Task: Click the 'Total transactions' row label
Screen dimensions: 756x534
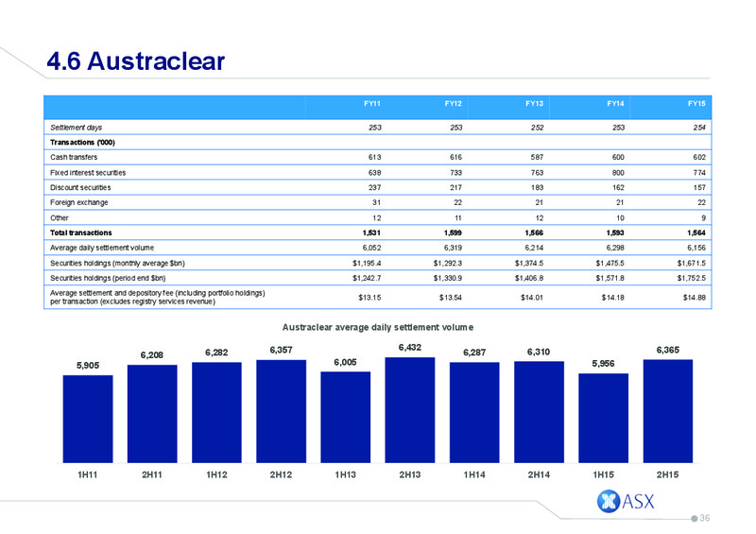Action: click(81, 233)
